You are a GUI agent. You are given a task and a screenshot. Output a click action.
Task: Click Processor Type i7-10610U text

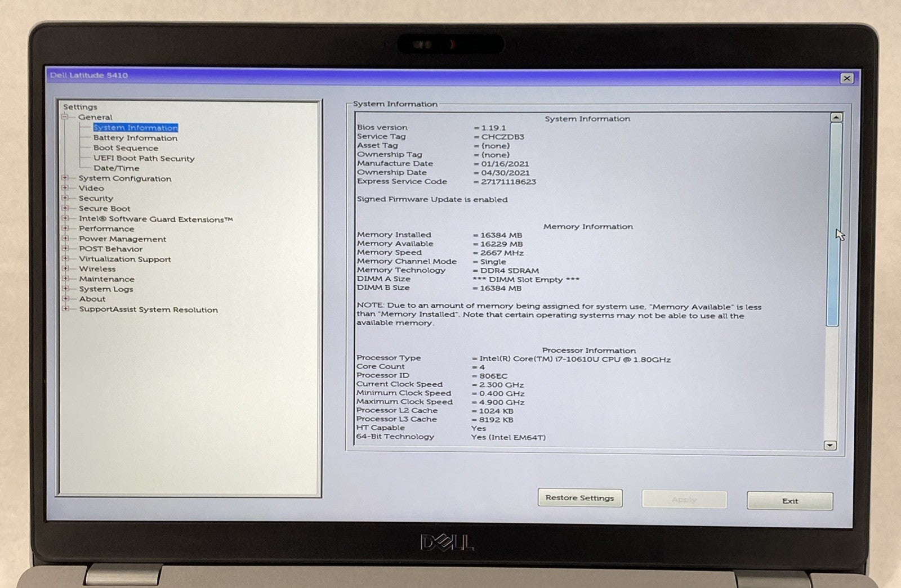(x=575, y=359)
